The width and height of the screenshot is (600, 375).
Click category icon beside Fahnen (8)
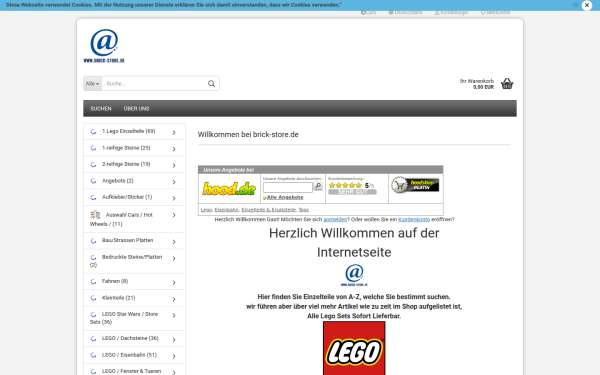click(x=93, y=282)
